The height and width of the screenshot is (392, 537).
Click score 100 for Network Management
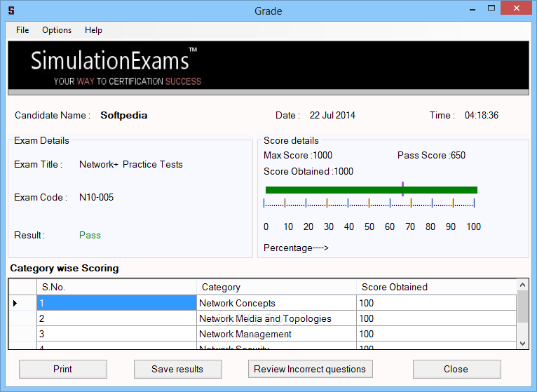click(x=437, y=334)
